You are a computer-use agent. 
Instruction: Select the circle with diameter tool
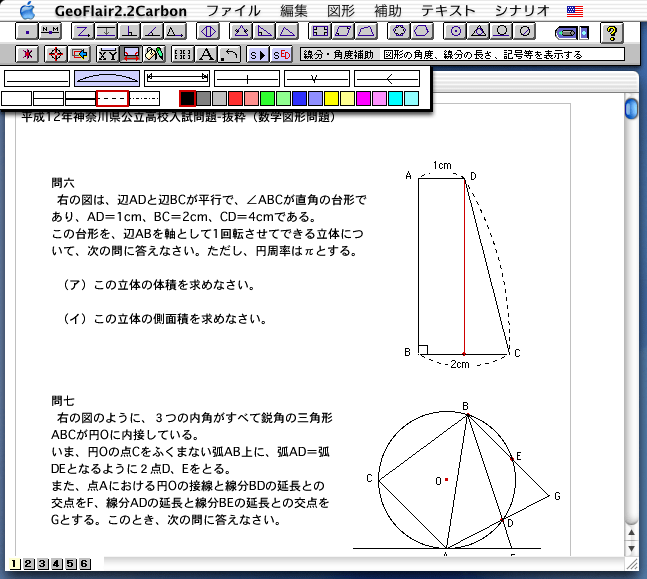tap(525, 32)
